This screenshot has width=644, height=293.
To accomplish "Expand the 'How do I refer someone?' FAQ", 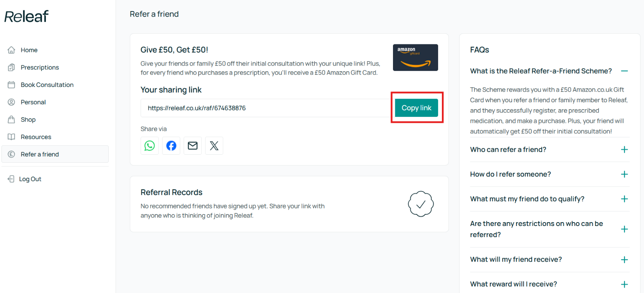I will [x=624, y=174].
